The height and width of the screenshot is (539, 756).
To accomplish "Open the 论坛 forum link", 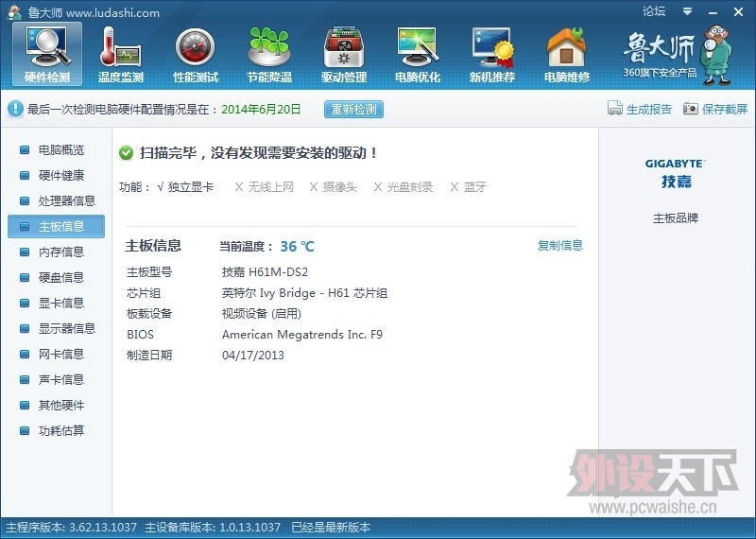I will tap(654, 11).
